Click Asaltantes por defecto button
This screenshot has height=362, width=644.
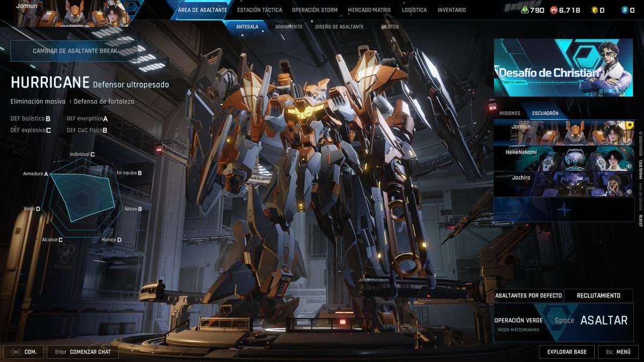(x=529, y=295)
